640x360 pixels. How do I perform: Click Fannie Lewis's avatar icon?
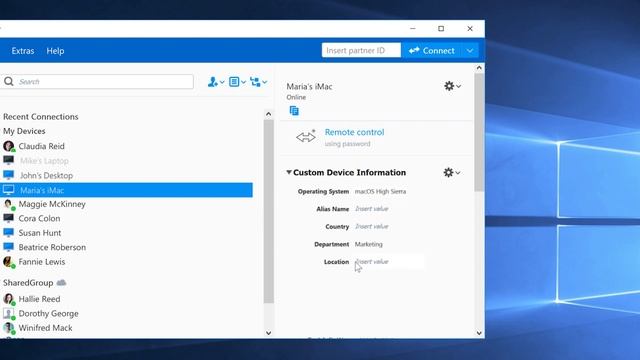tap(9, 262)
